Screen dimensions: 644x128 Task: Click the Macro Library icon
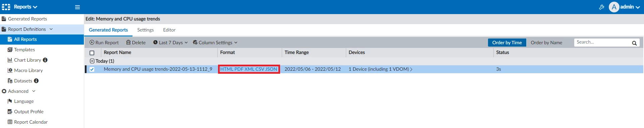pos(10,70)
